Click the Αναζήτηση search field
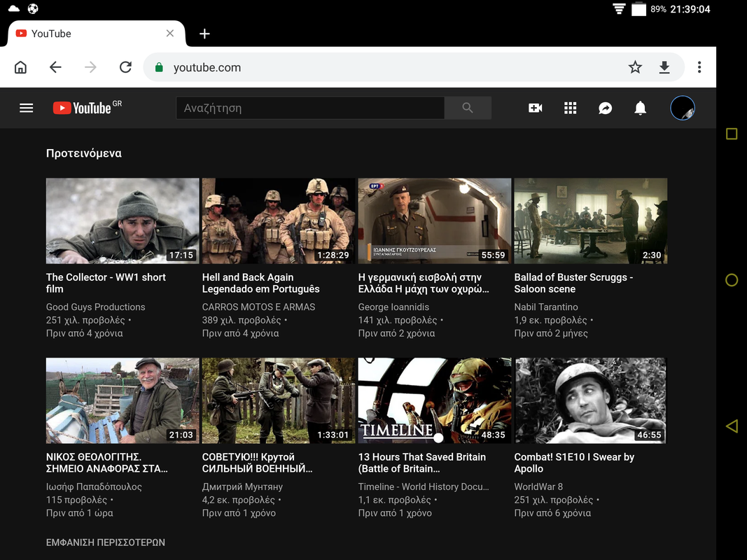Screen dimensions: 747x560 click(310, 108)
